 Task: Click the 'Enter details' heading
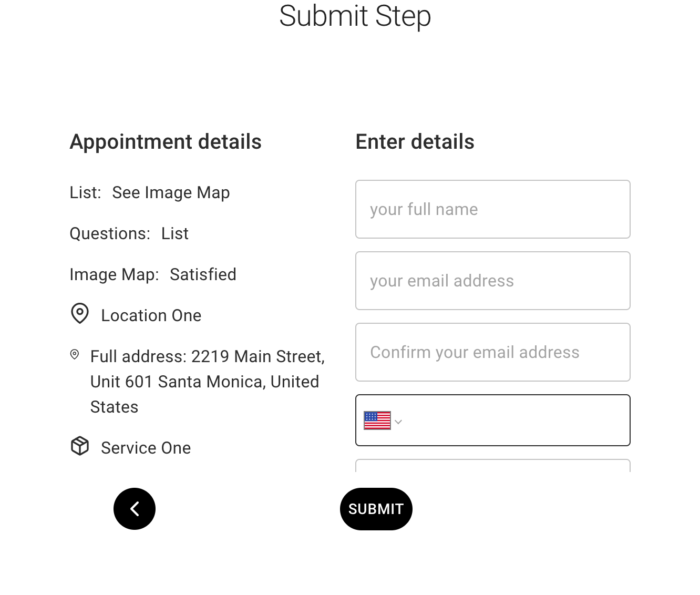[x=415, y=142]
